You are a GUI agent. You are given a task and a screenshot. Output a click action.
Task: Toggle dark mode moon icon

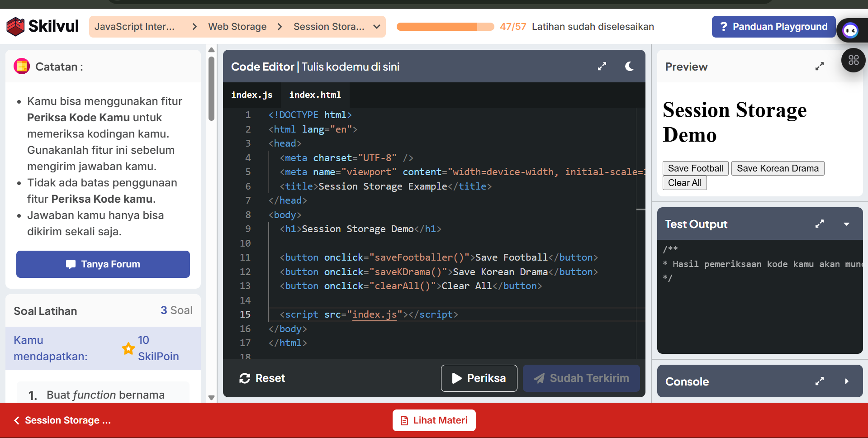click(x=629, y=67)
